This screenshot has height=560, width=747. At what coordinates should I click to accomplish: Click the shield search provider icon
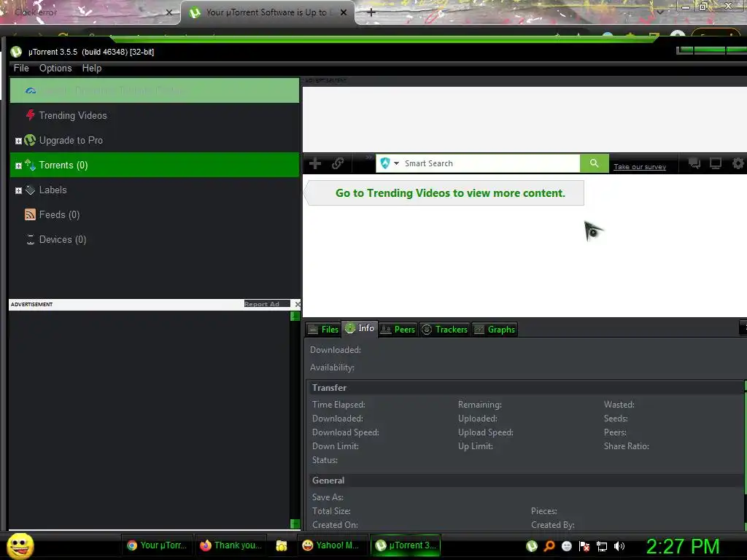(x=385, y=163)
